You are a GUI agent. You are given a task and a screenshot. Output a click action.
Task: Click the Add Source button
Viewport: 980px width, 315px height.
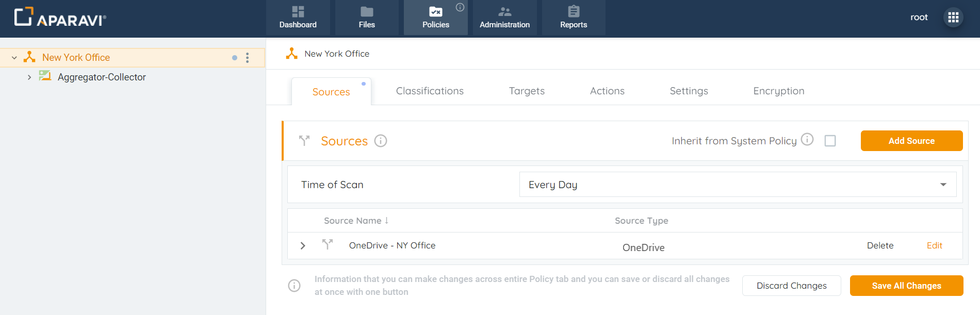(911, 141)
